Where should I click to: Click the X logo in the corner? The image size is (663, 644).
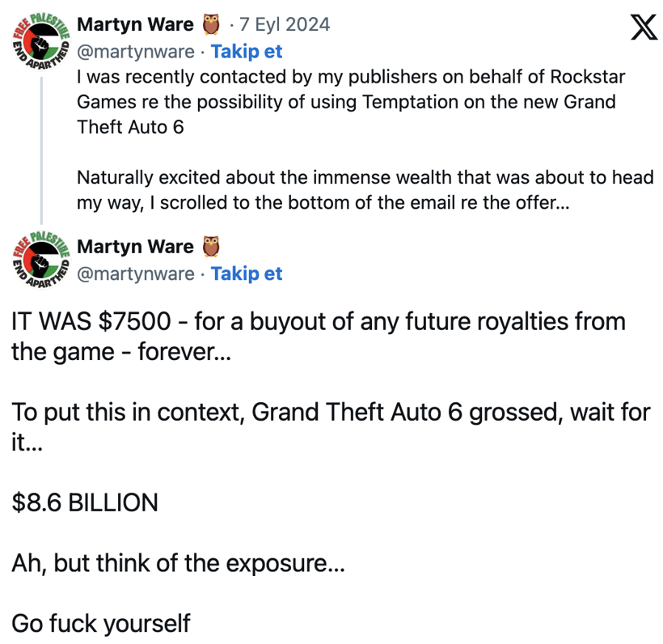click(643, 28)
